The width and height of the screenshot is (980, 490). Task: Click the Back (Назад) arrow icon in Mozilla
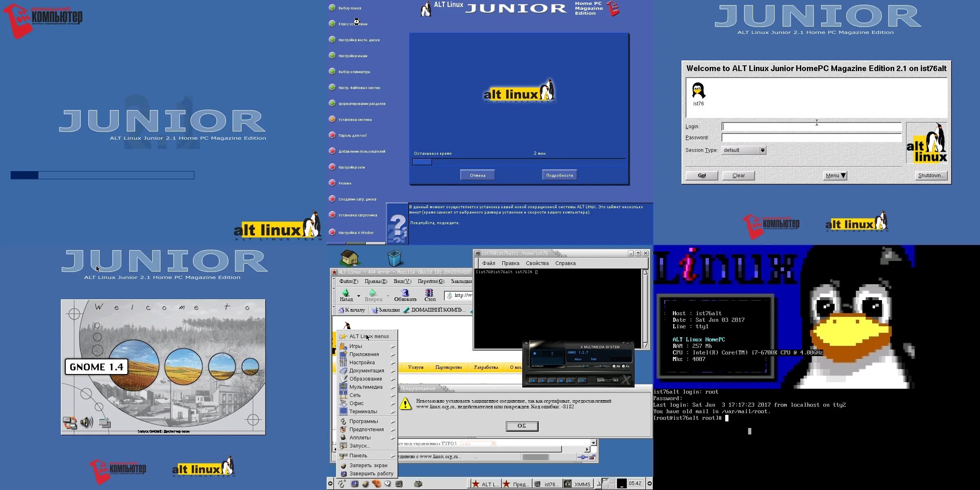(x=345, y=293)
